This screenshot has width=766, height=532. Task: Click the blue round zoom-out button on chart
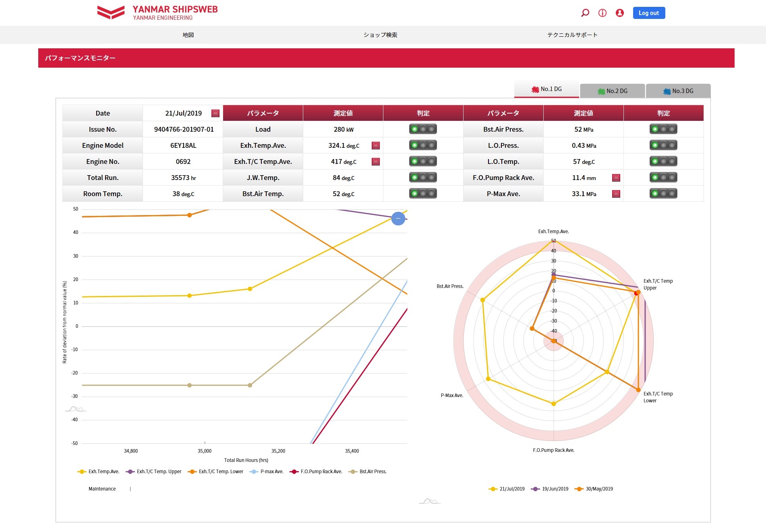[398, 218]
